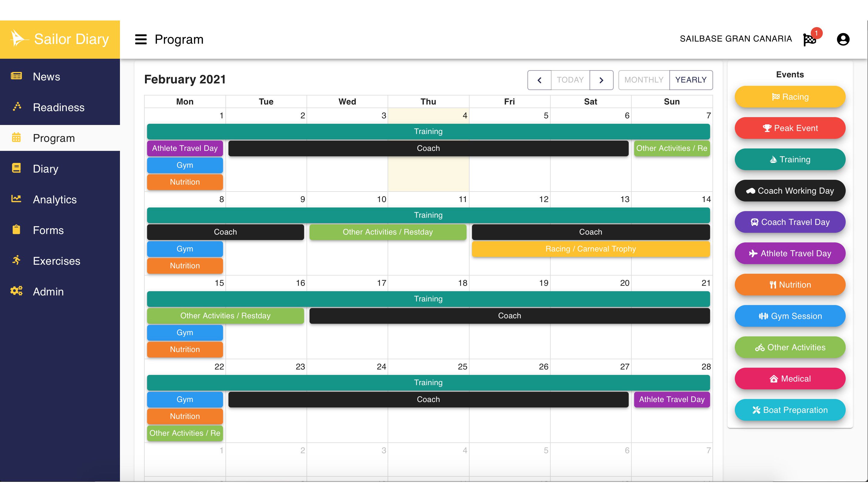Screen dimensions: 868x502
Task: Select the Athlete Travel Day button in Events panel
Action: coord(790,253)
